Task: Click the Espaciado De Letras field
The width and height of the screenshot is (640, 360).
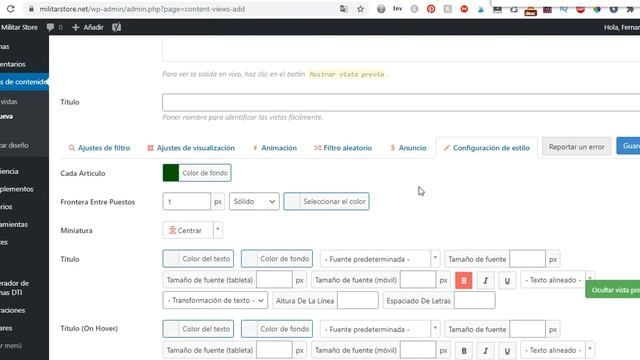Action: click(474, 301)
